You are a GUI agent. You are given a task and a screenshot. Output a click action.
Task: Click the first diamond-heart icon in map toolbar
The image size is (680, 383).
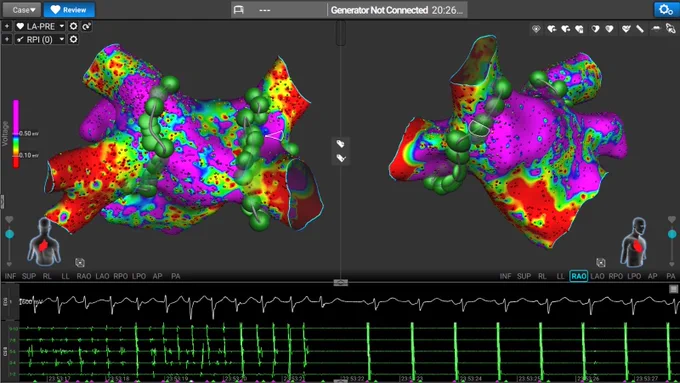coord(536,29)
